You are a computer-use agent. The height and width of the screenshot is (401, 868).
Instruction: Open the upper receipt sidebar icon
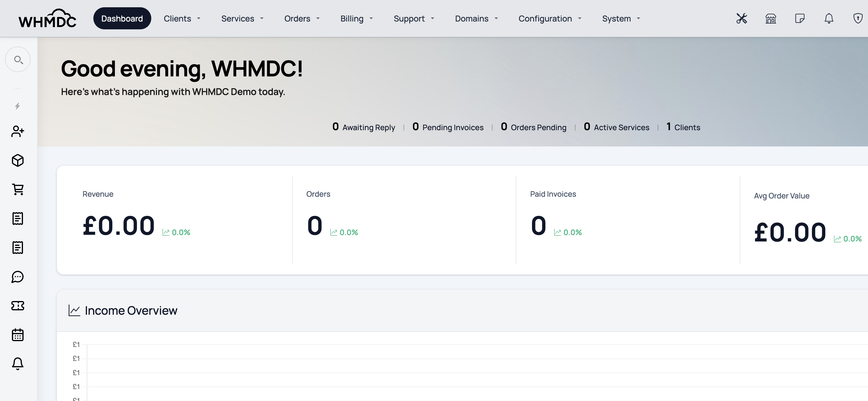coord(17,219)
